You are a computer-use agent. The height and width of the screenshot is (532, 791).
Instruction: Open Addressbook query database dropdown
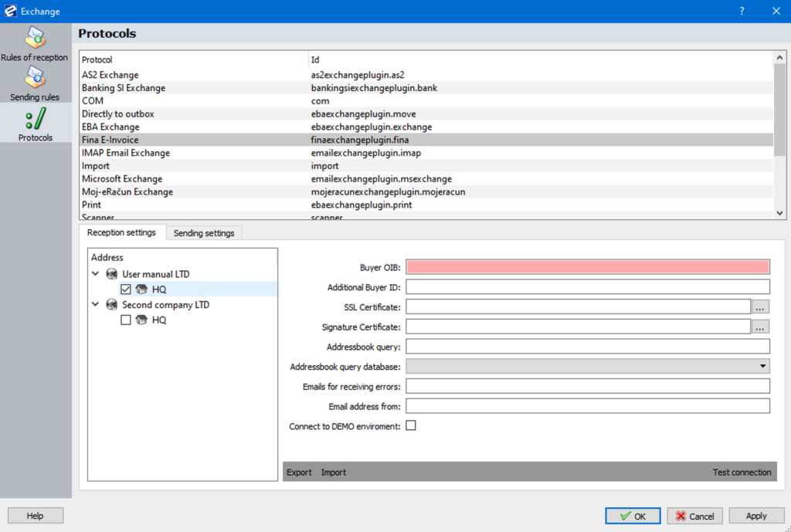(x=763, y=367)
